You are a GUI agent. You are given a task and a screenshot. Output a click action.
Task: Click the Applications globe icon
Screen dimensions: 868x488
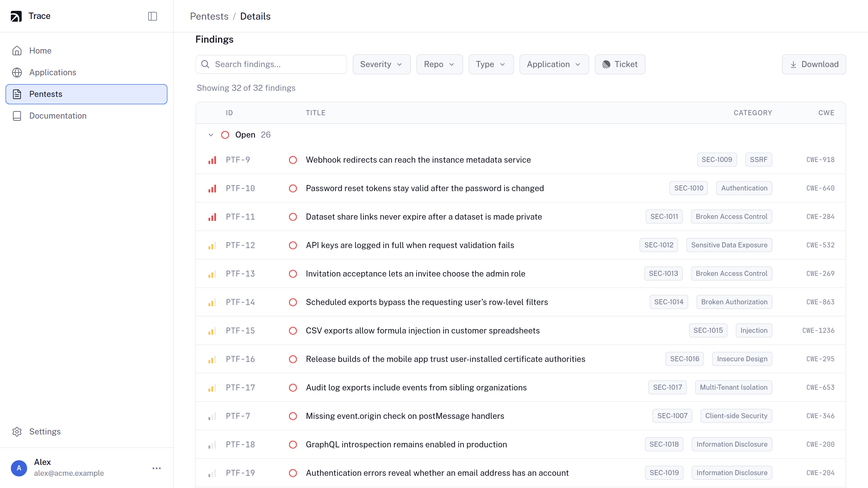pos(17,72)
